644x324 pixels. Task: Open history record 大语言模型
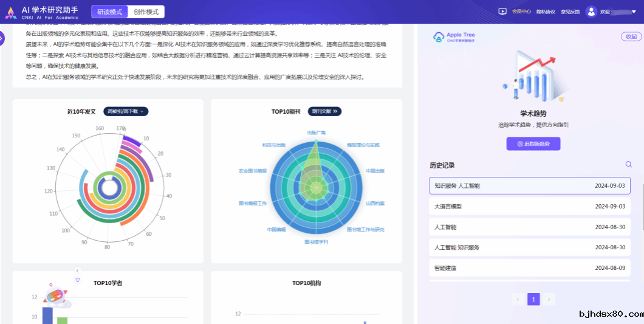tap(529, 206)
